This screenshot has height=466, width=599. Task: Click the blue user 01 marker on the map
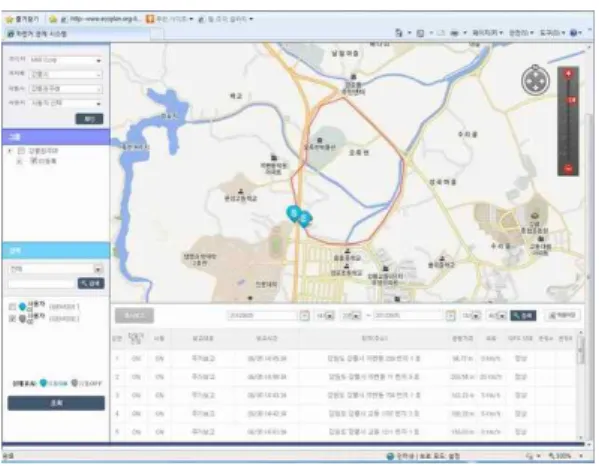point(293,214)
